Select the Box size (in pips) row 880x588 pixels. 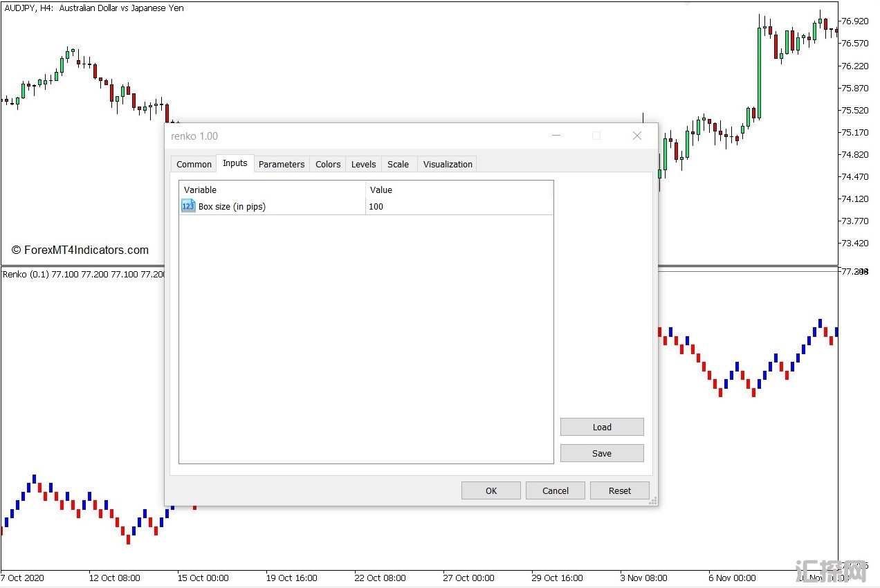pos(366,206)
